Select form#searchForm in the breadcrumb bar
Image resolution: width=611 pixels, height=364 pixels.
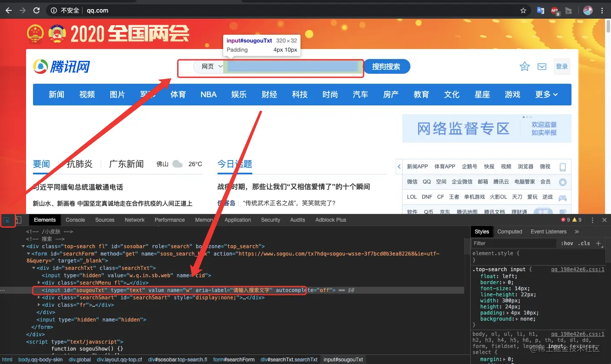point(234,360)
